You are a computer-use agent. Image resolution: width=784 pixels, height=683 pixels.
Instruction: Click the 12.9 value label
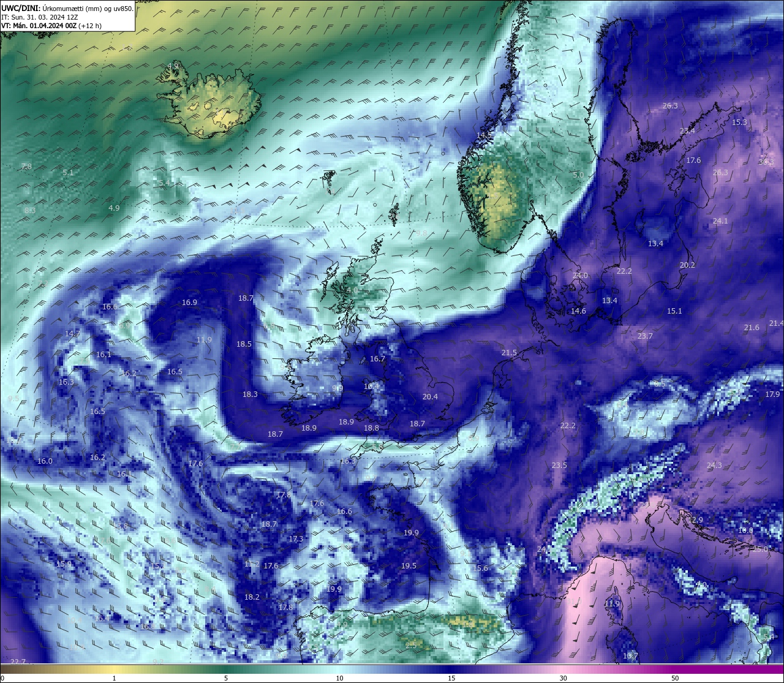coord(695,519)
